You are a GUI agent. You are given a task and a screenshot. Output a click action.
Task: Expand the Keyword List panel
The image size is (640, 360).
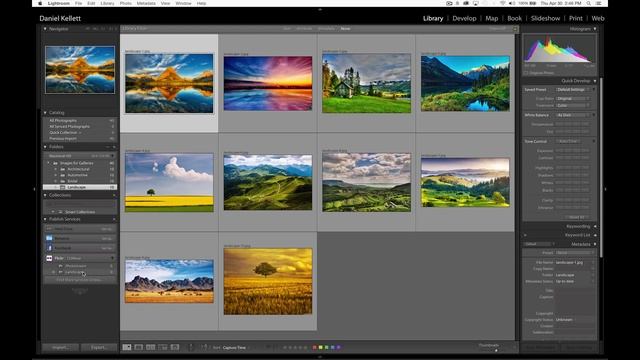595,235
